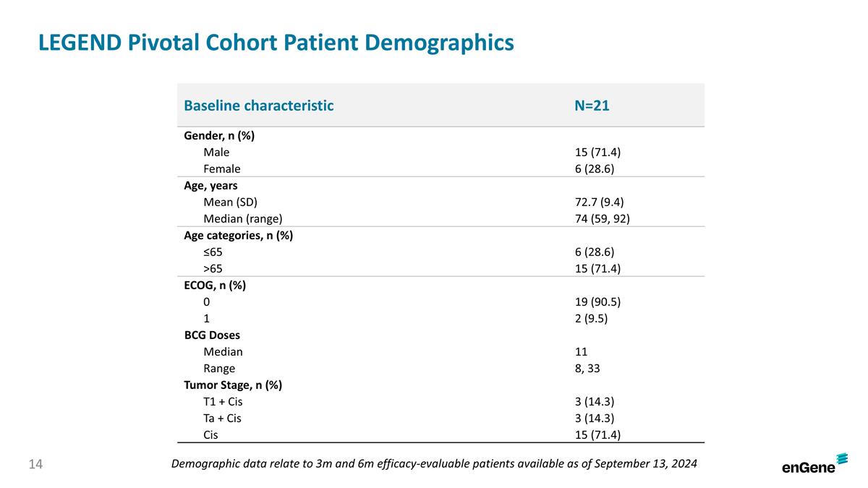The width and height of the screenshot is (868, 488).
Task: Click the demographic data footnote text
Action: click(434, 463)
